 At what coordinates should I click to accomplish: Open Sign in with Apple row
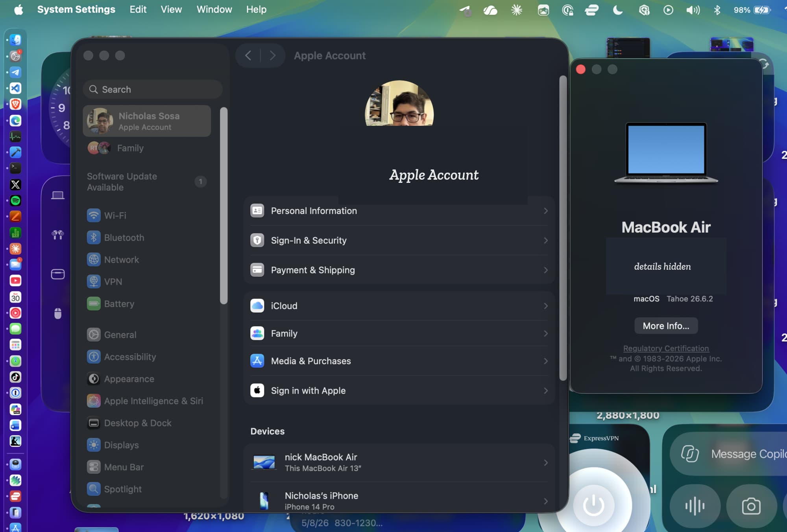coord(399,390)
